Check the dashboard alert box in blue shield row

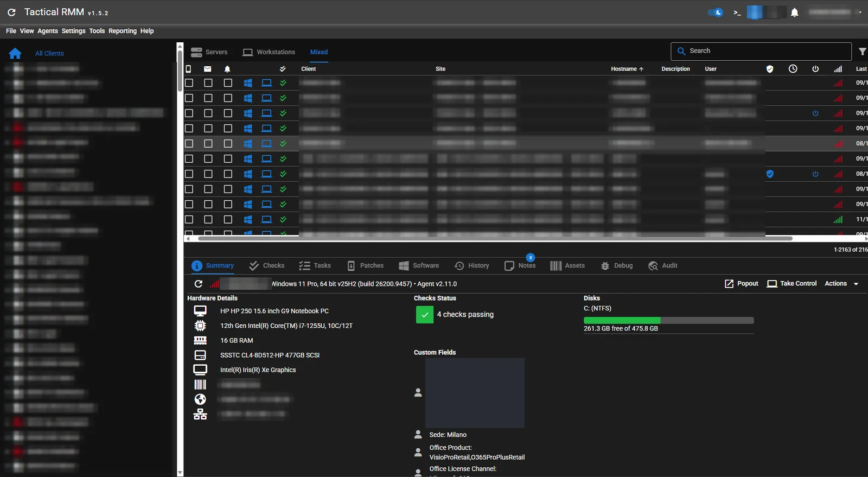[228, 174]
